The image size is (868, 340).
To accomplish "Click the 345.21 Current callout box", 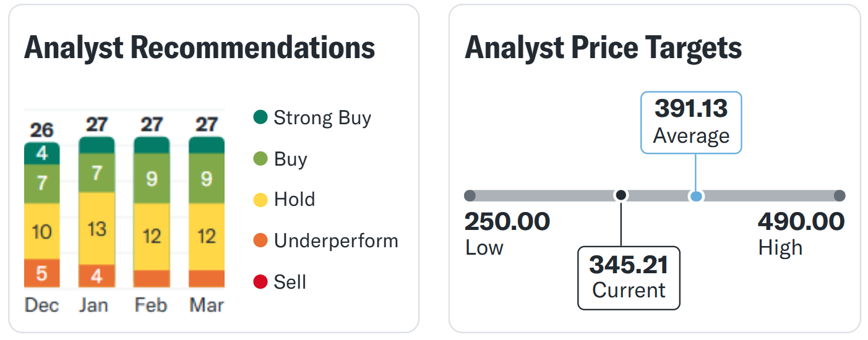I will click(629, 278).
